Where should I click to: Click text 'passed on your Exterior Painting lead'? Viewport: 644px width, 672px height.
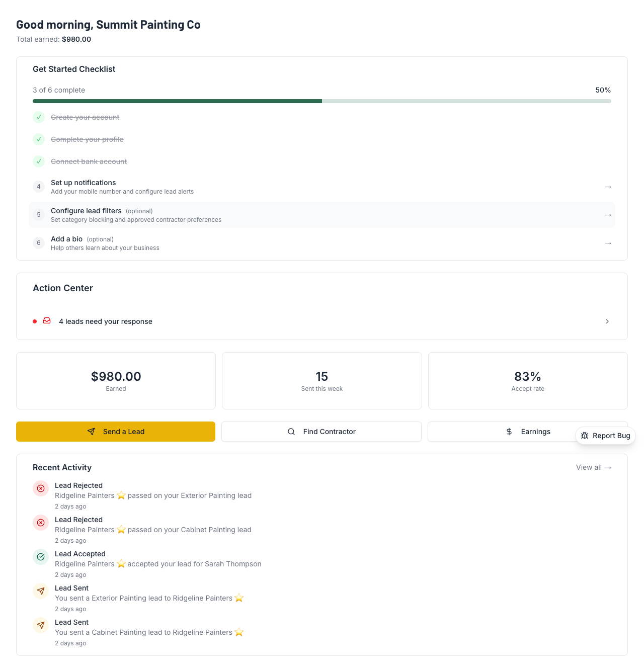190,495
